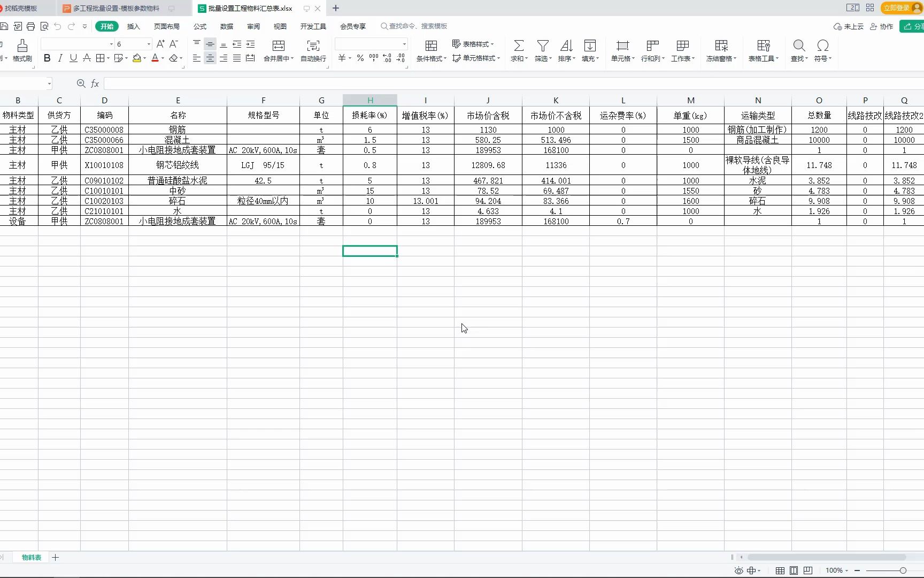Screen dimensions: 924x578
Task: Select the format painter tool
Action: tap(21, 51)
